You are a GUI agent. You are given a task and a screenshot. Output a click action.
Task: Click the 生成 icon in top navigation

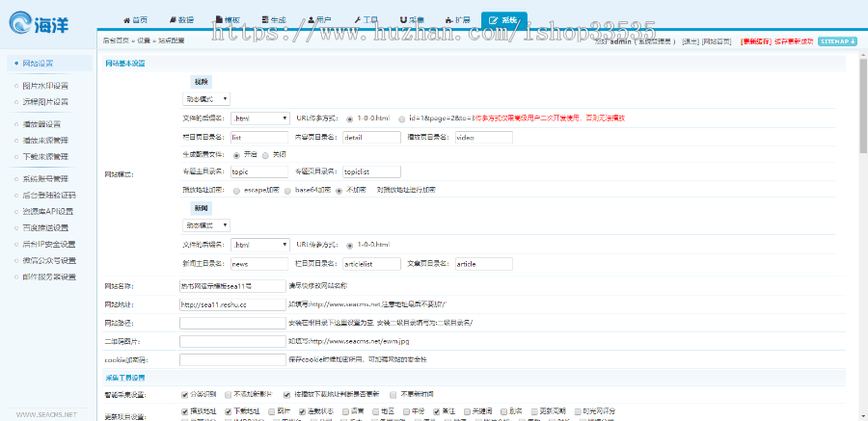tap(265, 20)
